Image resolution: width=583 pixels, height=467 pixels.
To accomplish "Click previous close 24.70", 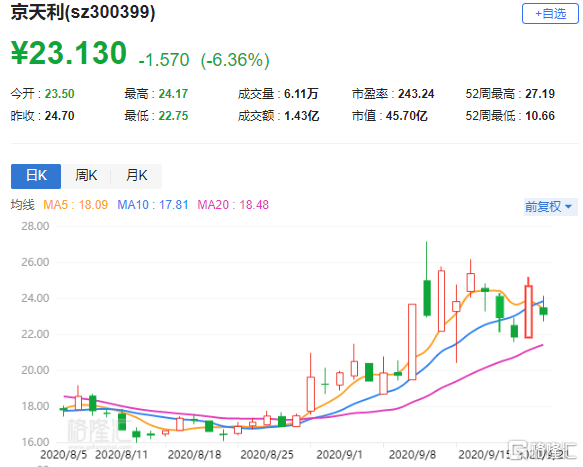I will (59, 116).
